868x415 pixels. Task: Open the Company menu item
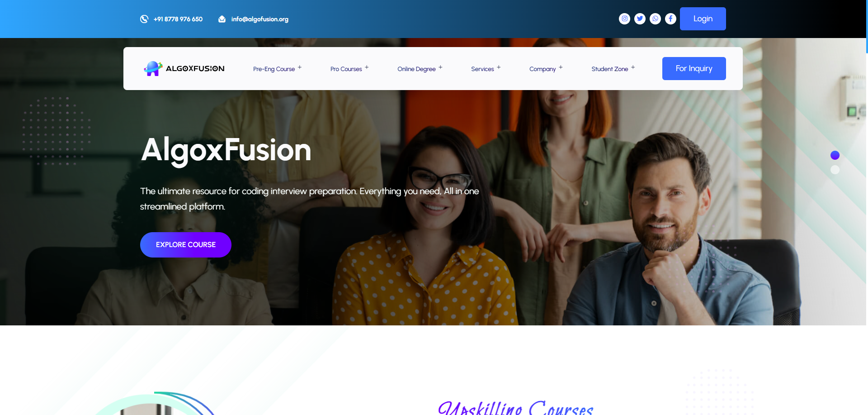click(542, 69)
